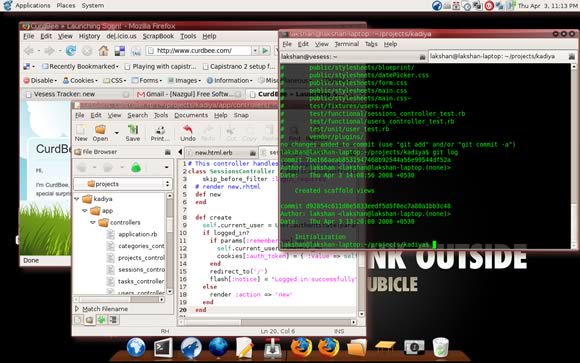Open the joystick-lever dock icon

click(273, 348)
